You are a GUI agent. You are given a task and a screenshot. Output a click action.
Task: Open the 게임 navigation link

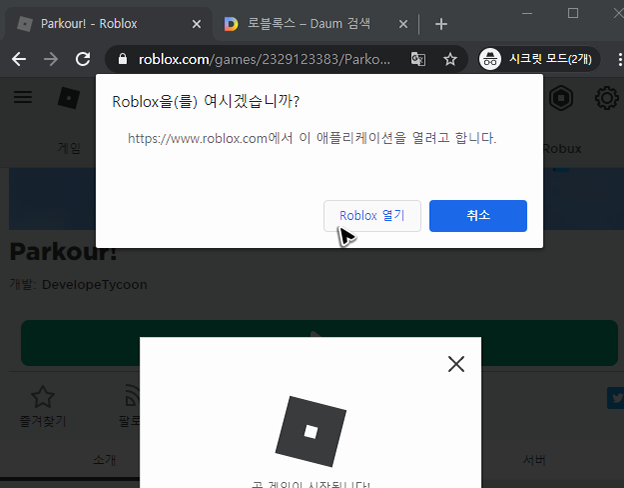coord(69,148)
